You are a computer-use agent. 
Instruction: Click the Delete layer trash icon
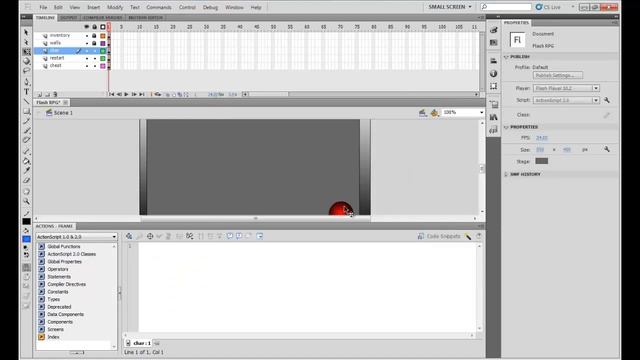pyautogui.click(x=55, y=94)
